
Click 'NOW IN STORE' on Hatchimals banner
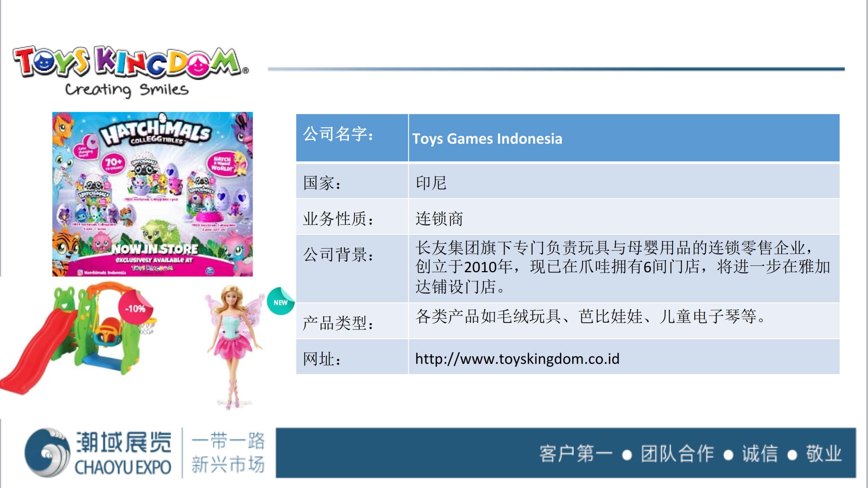click(x=155, y=249)
